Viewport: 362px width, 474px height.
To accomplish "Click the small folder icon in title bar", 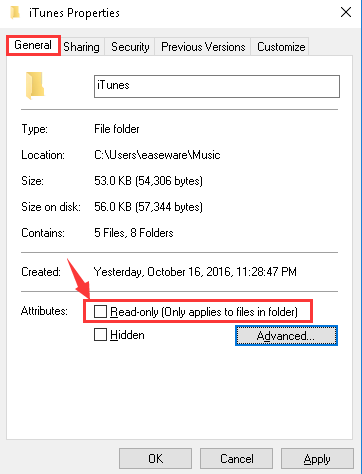I will (x=15, y=13).
